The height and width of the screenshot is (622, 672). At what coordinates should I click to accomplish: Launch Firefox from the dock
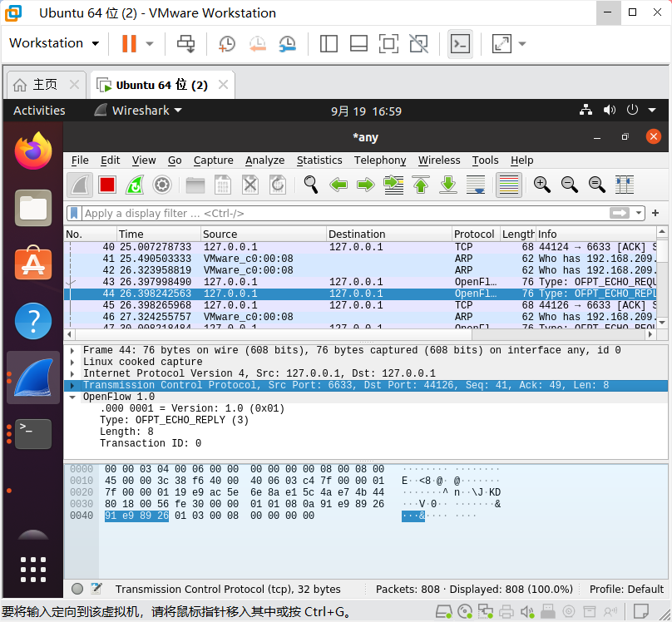click(x=33, y=151)
